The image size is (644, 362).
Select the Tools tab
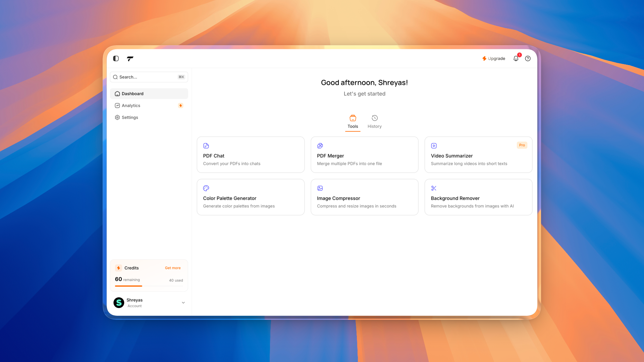[x=353, y=122]
